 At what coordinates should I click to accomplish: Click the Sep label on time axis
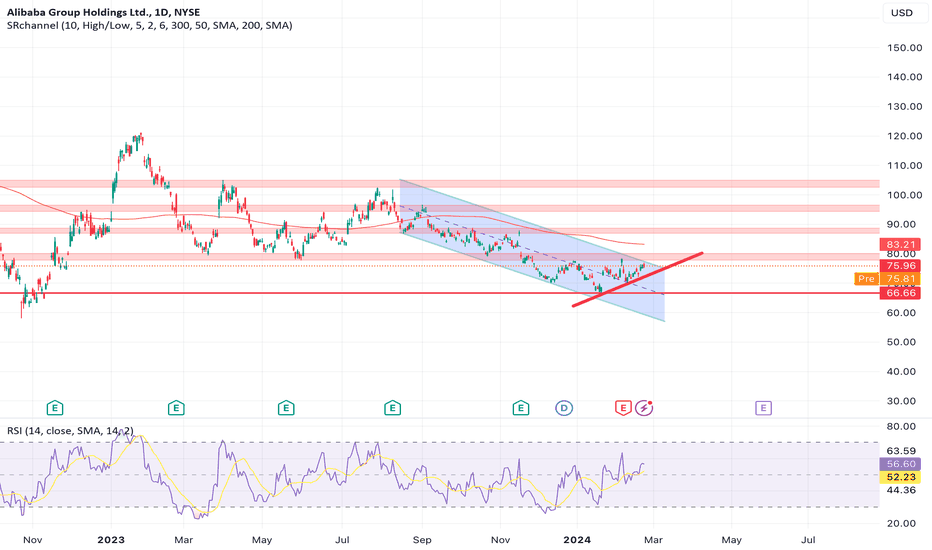(421, 540)
